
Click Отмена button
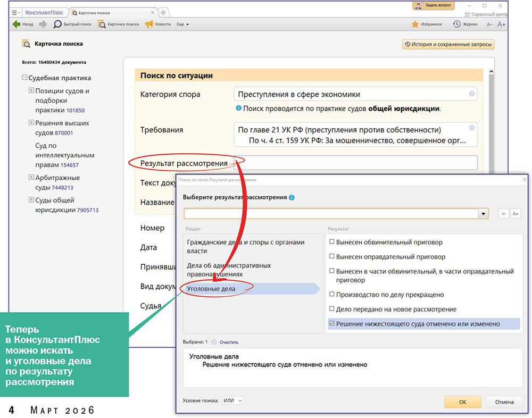point(504,402)
